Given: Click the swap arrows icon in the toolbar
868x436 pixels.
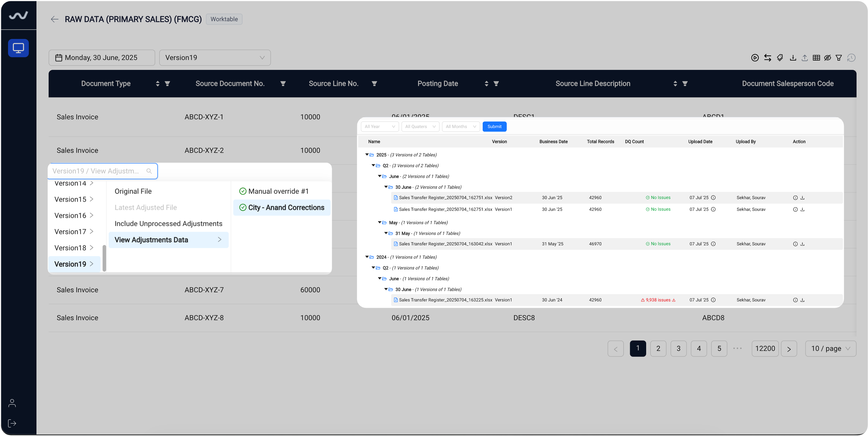Looking at the screenshot, I should (x=768, y=57).
